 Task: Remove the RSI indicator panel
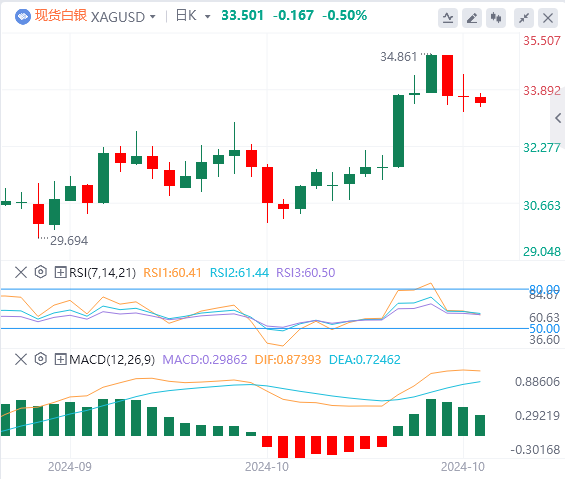tap(21, 272)
